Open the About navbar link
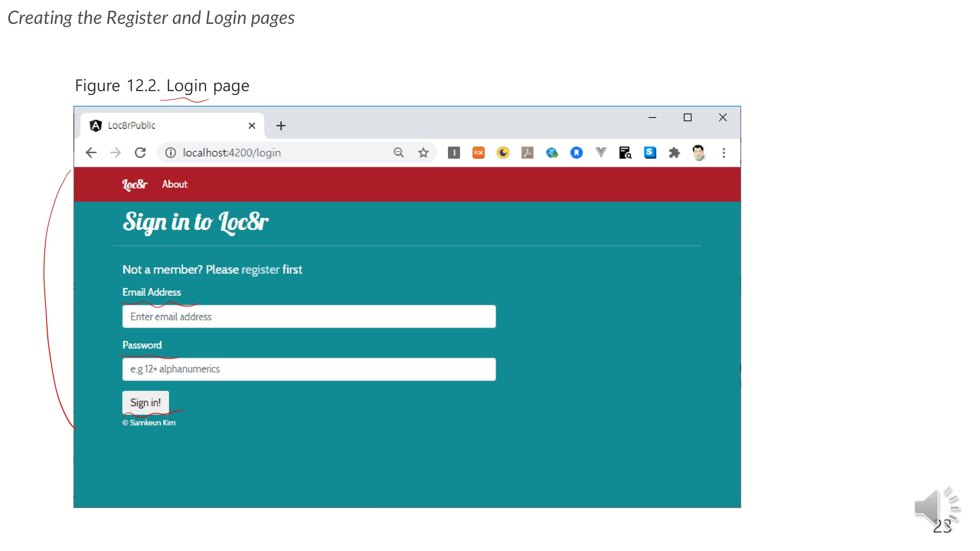 (175, 184)
